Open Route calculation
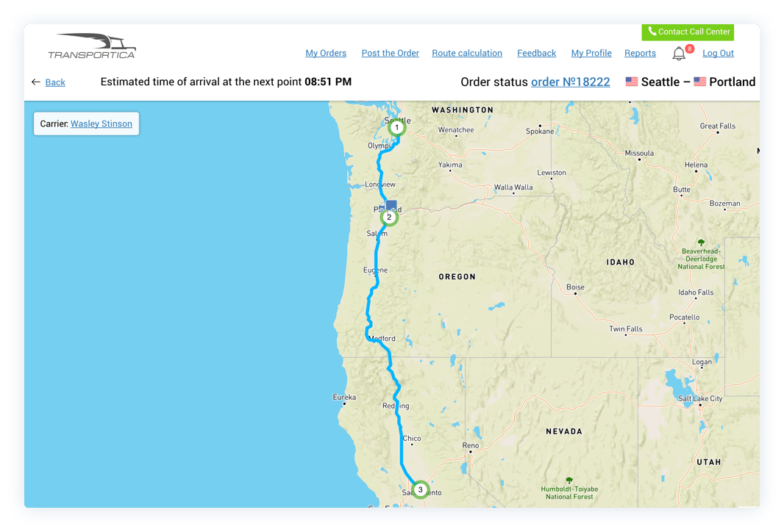784x532 pixels. pyautogui.click(x=467, y=53)
